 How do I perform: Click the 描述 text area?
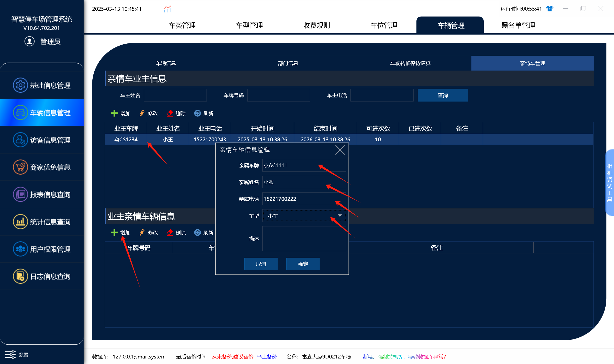304,239
